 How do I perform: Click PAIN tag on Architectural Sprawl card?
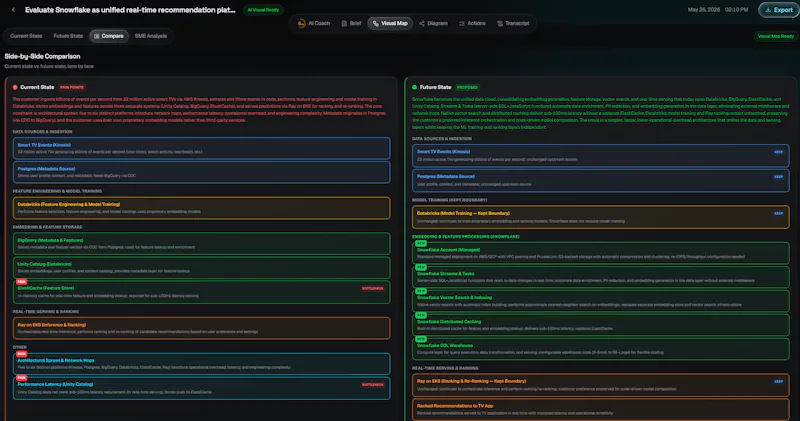pos(21,354)
